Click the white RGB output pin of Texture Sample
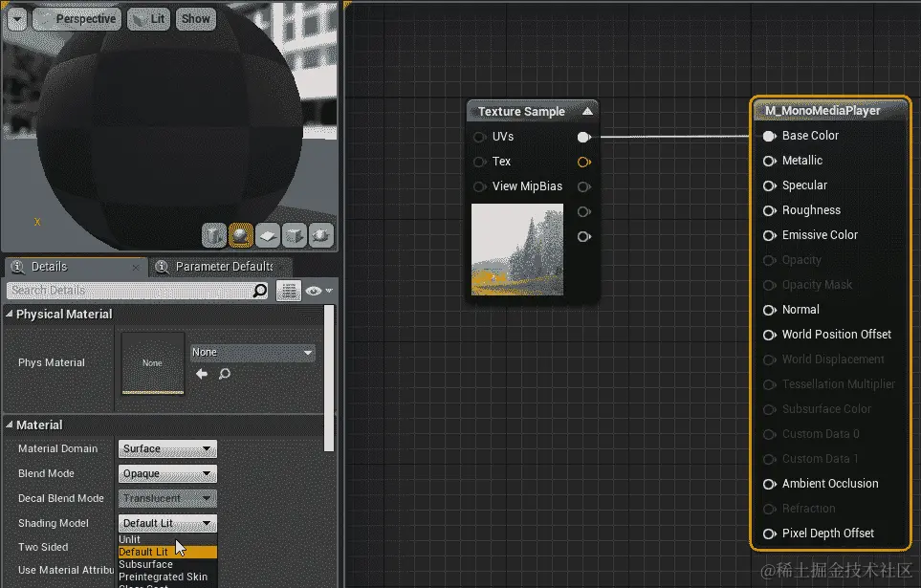Image resolution: width=921 pixels, height=588 pixels. tap(583, 137)
